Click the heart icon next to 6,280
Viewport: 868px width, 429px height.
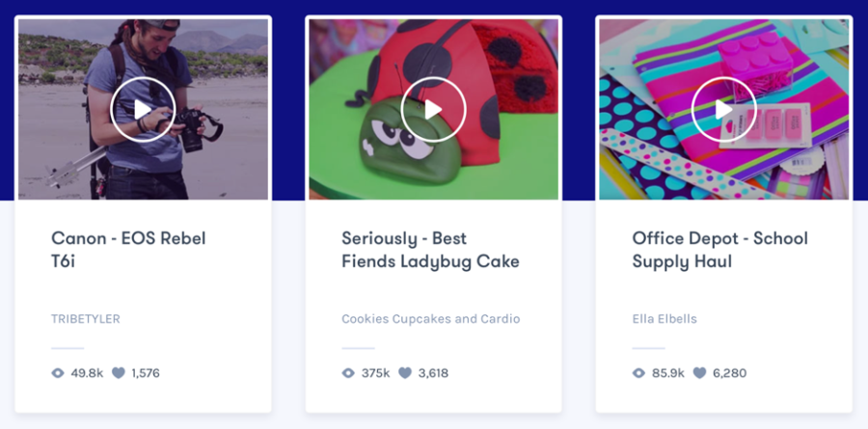[x=700, y=373]
